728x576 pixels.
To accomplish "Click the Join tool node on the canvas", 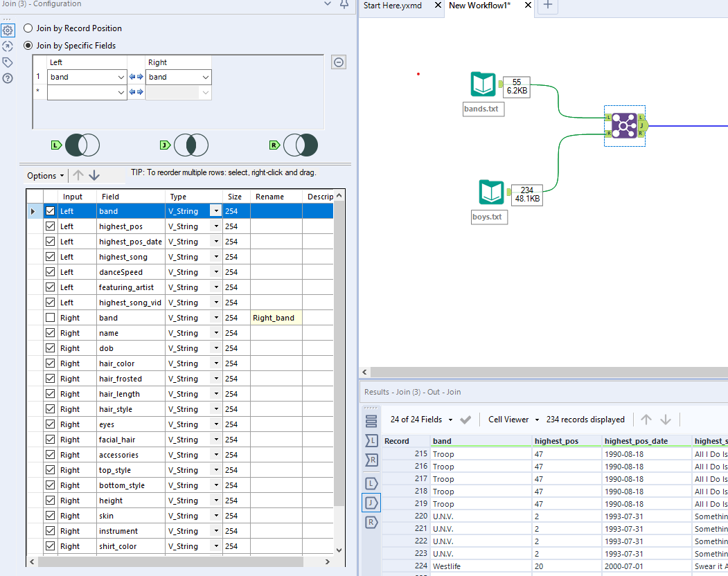I will (624, 125).
